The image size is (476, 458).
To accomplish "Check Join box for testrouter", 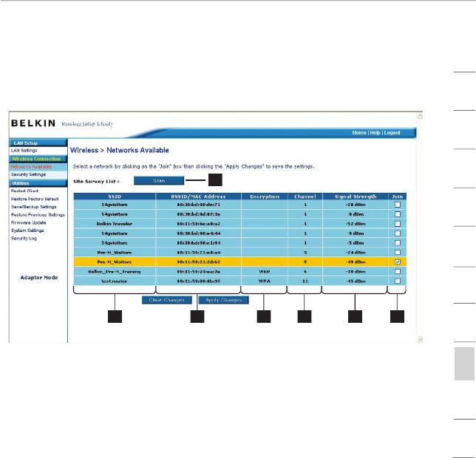I will click(x=398, y=281).
